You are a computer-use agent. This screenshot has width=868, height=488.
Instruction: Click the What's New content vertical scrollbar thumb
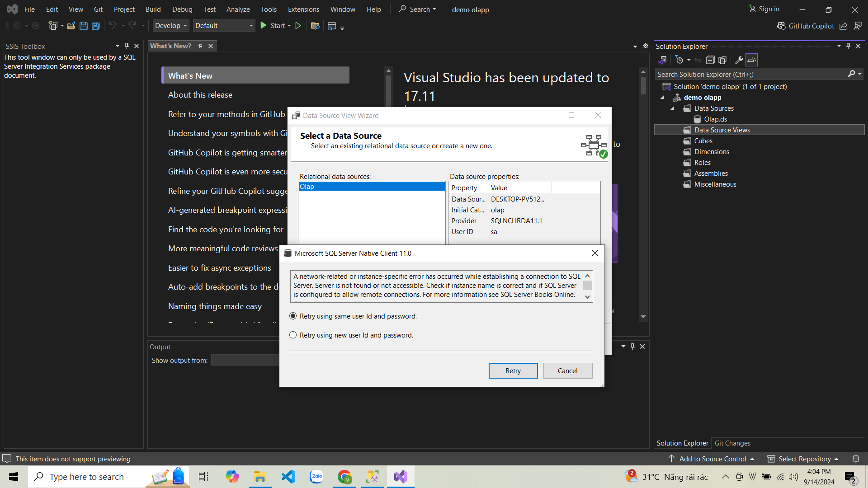[x=643, y=85]
